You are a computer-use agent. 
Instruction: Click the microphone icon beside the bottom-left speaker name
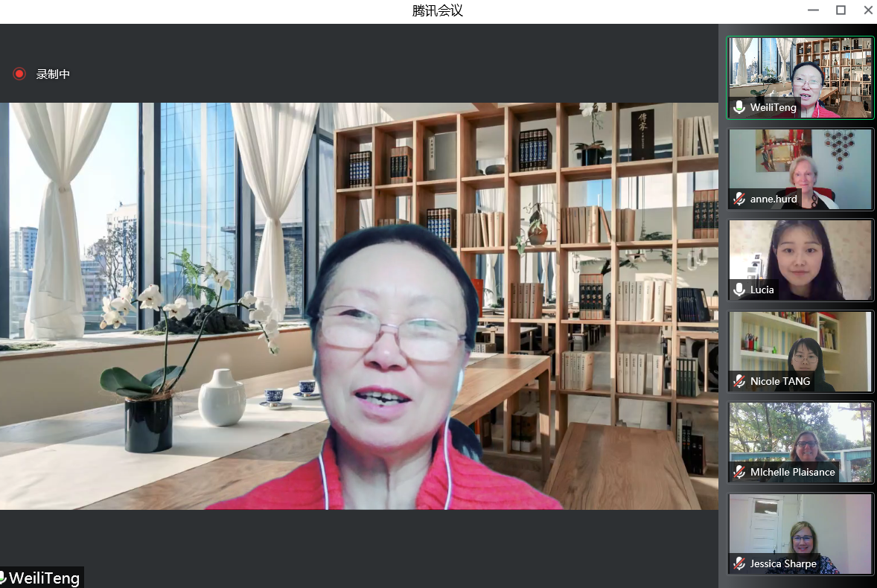[3, 578]
